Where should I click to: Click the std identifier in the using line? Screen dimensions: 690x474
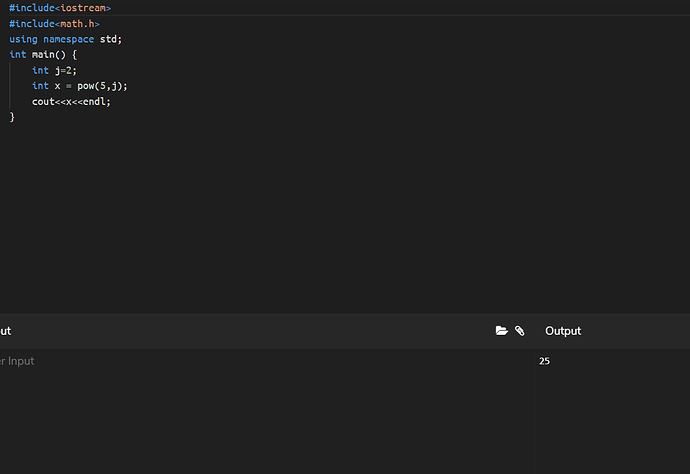coord(108,39)
